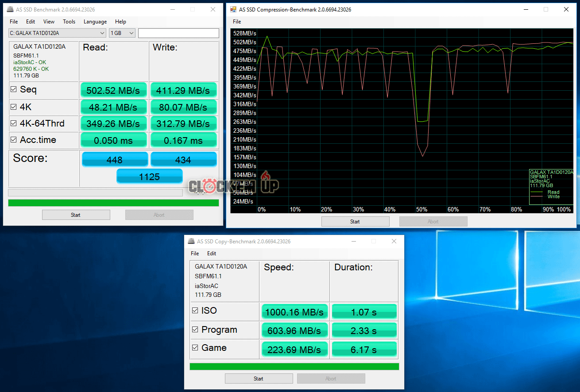
Task: Click the green progress bar in Copy-Benchmark
Action: point(294,366)
